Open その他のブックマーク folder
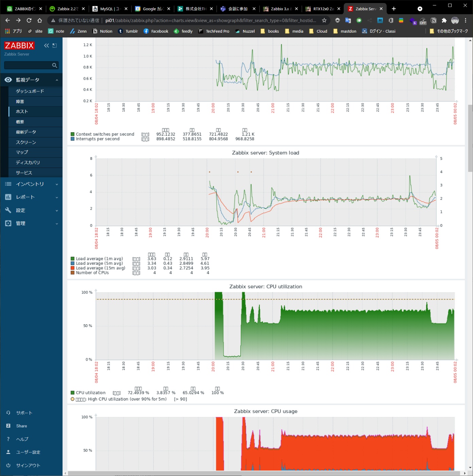 [449, 31]
